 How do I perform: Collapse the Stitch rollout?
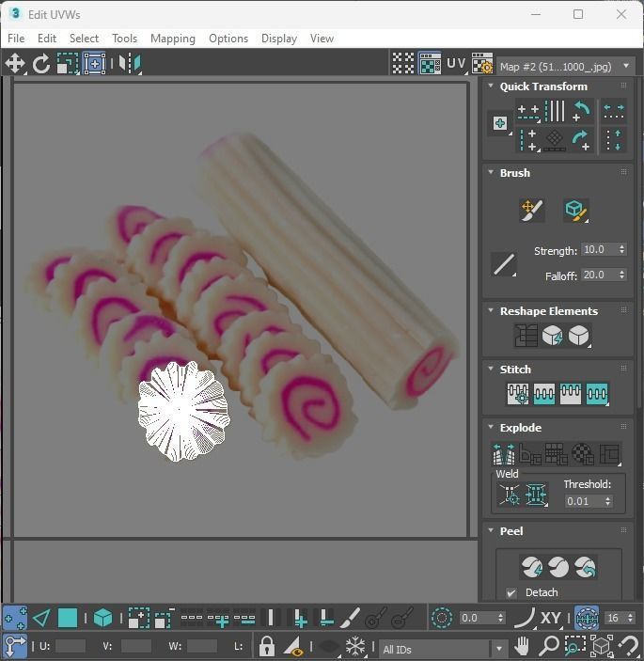click(491, 369)
